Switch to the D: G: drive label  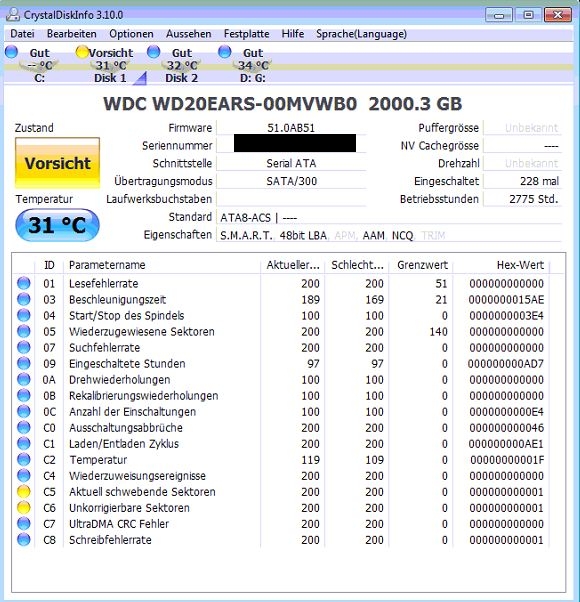(x=253, y=78)
